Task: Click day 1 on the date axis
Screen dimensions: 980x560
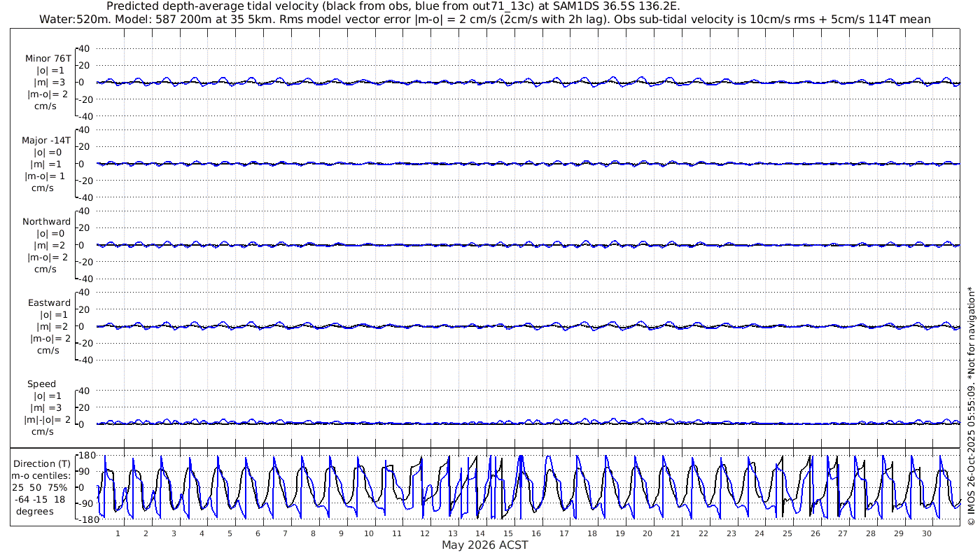Action: (x=118, y=533)
